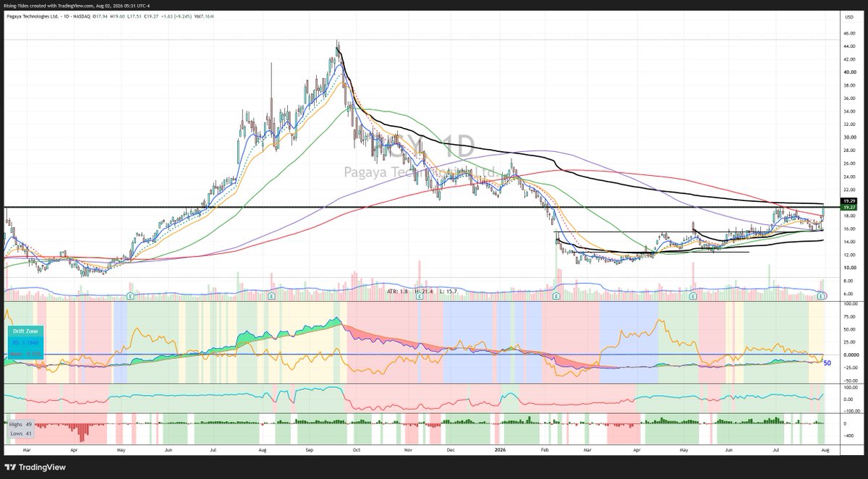This screenshot has height=479, width=868.
Task: Click the Apr label at the left of the time axis
Action: [x=75, y=450]
